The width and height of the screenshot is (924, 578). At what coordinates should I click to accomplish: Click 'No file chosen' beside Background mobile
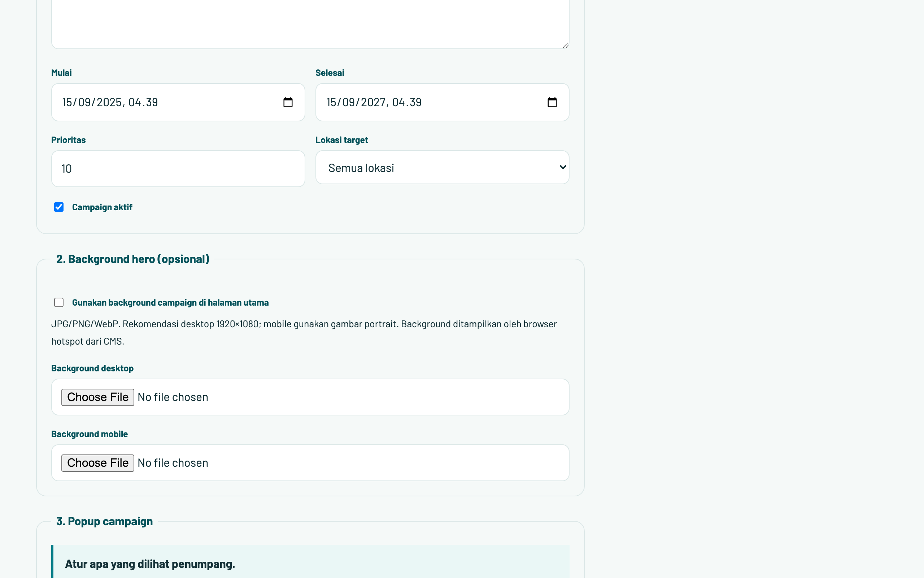click(x=173, y=463)
